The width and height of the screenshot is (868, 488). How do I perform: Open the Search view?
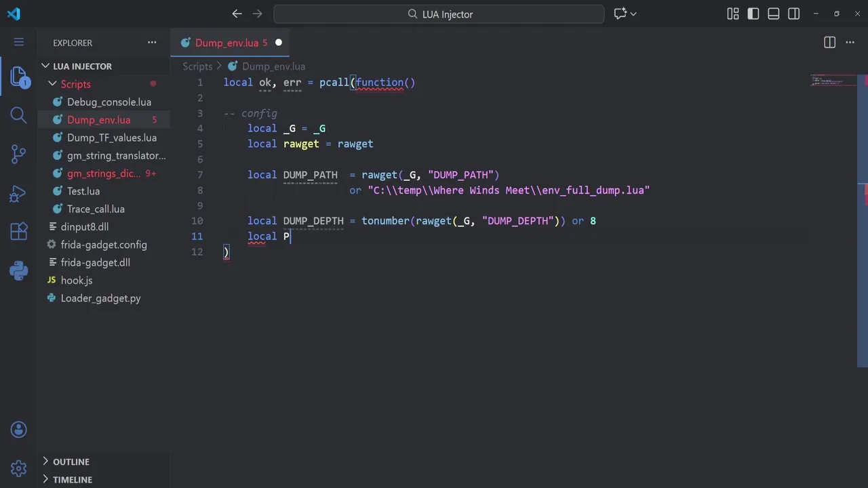(x=19, y=115)
